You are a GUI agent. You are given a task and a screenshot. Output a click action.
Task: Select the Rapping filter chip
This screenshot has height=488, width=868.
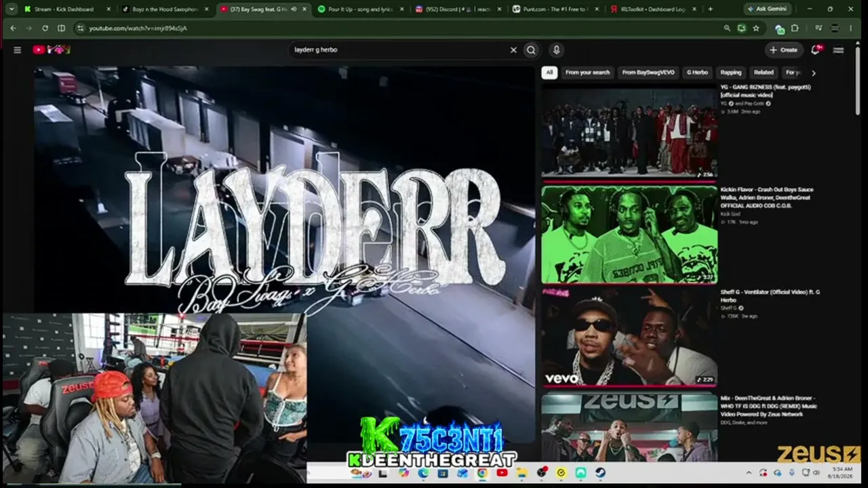point(731,73)
